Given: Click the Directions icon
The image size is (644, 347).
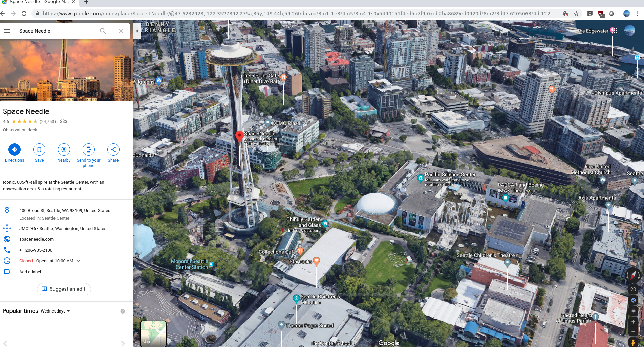Looking at the screenshot, I should coord(15,149).
